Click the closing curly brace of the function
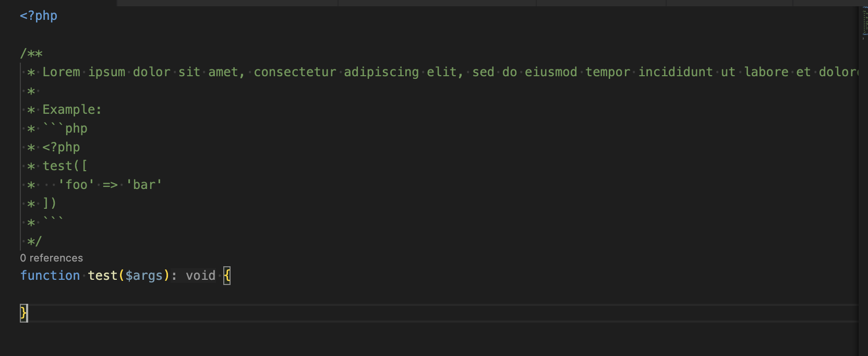Image resolution: width=868 pixels, height=356 pixels. [x=23, y=313]
